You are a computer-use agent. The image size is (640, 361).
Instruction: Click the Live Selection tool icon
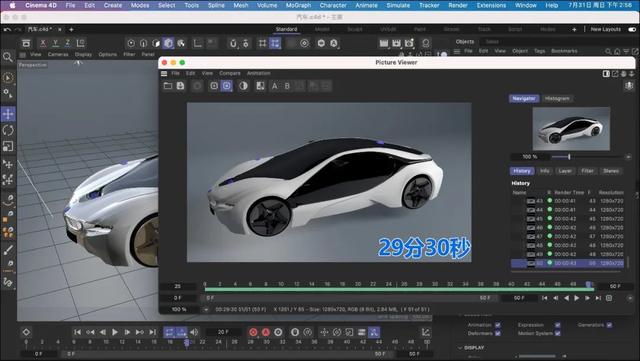[8, 78]
